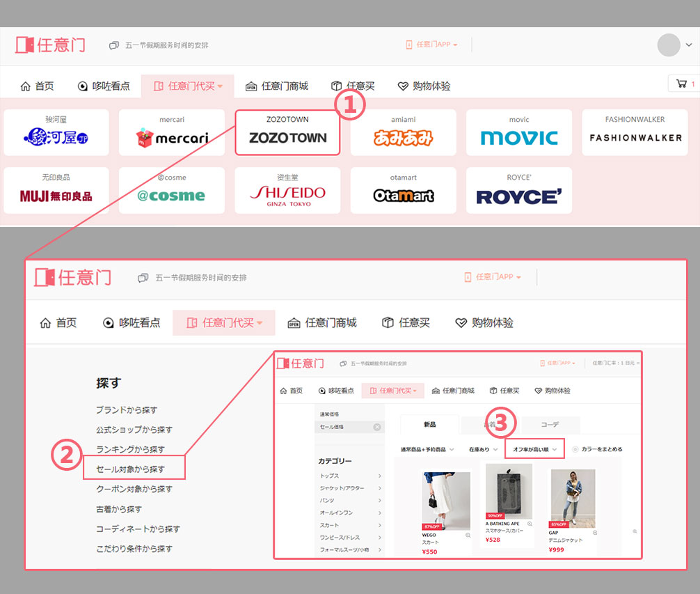Open the announcement text in the middle screenshot
The width and height of the screenshot is (700, 594).
click(201, 278)
